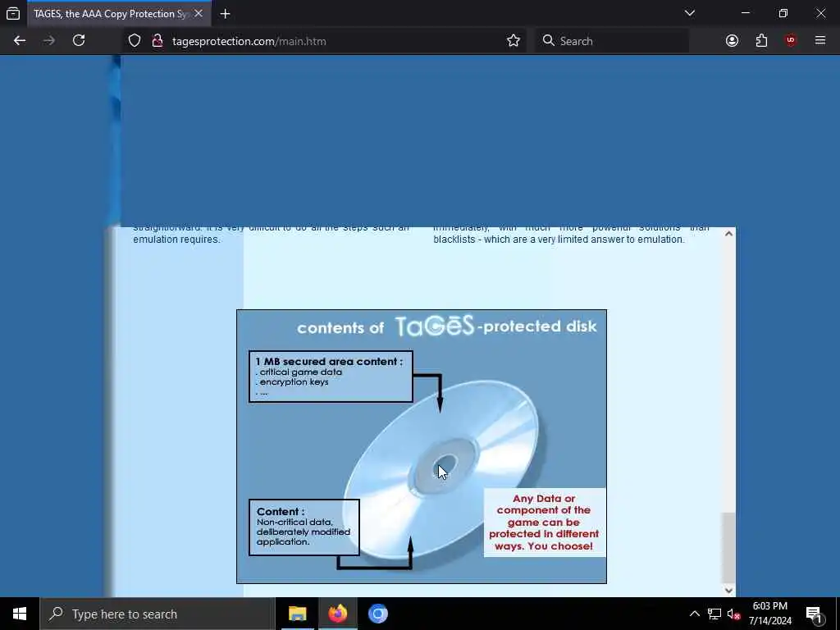Click the 'Any Data or component' red text
Screen dimensions: 840x630
click(545, 523)
